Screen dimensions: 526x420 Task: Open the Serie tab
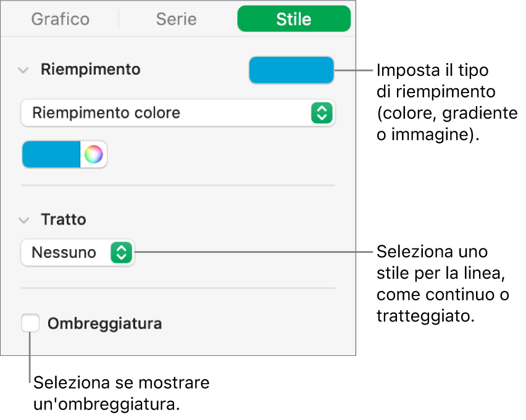[x=177, y=19]
